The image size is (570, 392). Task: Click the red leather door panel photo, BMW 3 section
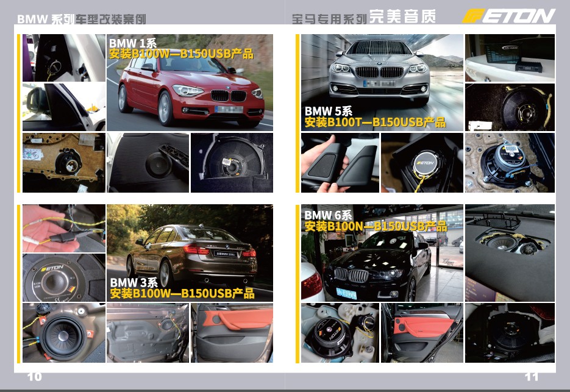(232, 333)
